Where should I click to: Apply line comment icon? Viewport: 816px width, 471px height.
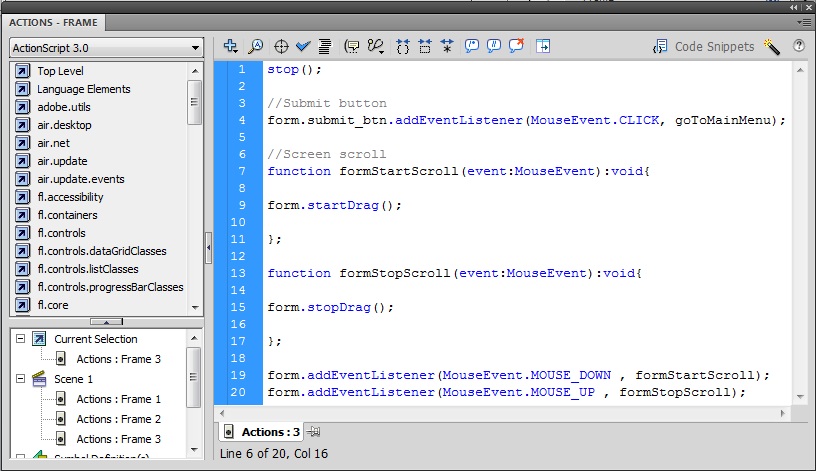[x=493, y=46]
